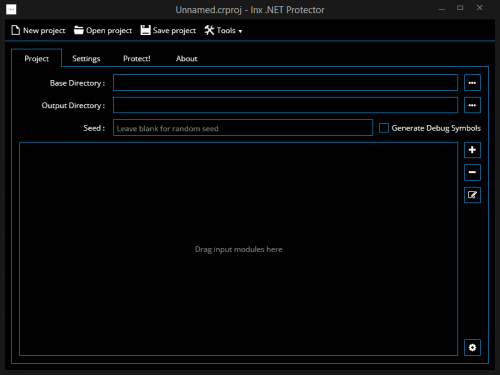Switch to the Settings tab

coord(86,59)
